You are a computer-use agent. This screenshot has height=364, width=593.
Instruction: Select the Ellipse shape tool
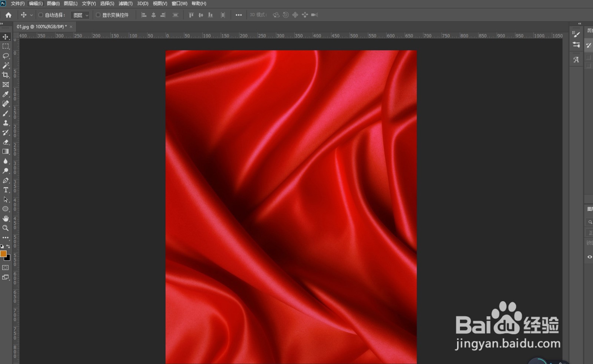[6, 209]
